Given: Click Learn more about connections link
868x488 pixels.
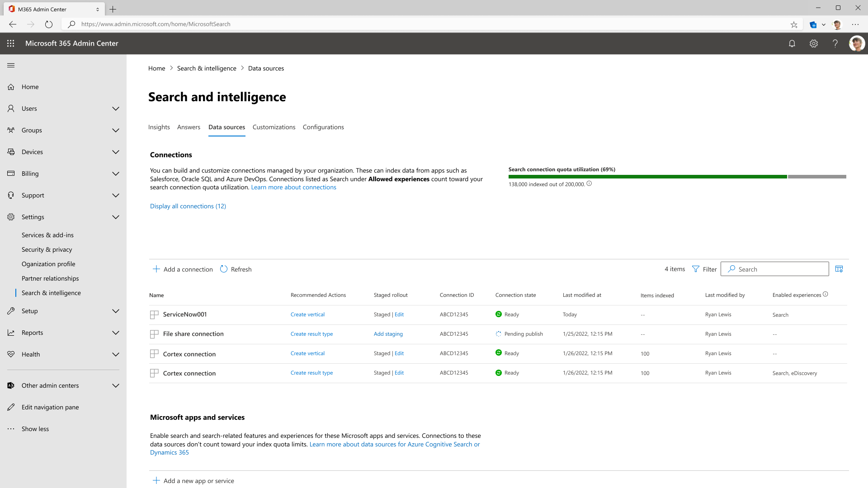Looking at the screenshot, I should [293, 187].
